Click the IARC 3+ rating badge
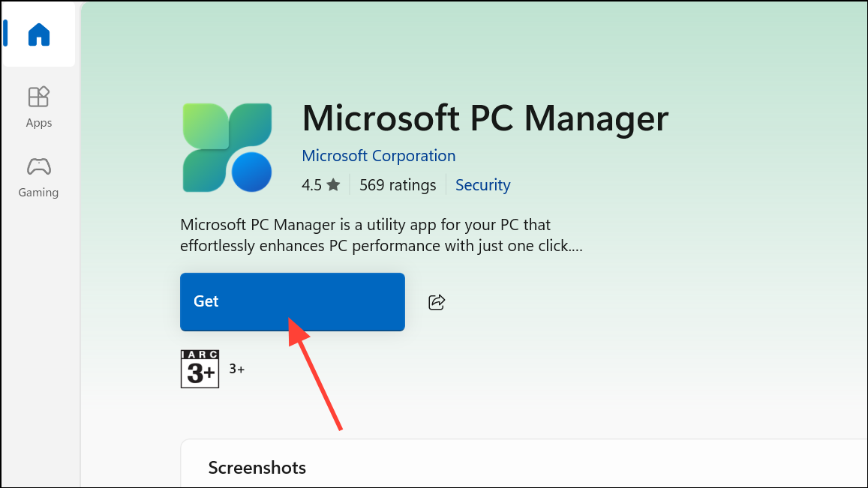Viewport: 868px width, 488px height. coord(200,369)
